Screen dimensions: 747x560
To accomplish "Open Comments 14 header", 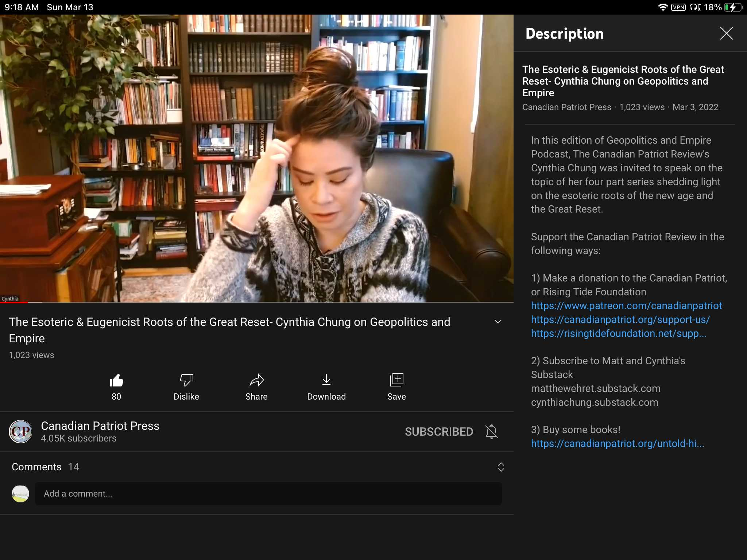I will [x=45, y=467].
